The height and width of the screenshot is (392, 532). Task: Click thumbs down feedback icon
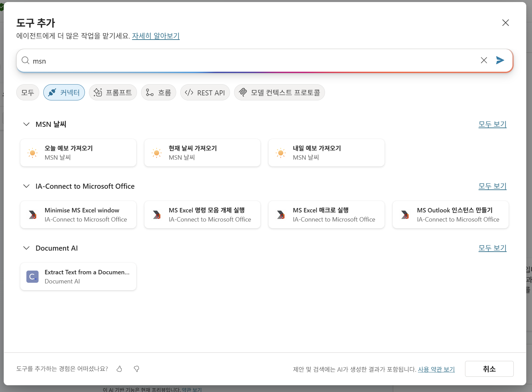(x=137, y=369)
